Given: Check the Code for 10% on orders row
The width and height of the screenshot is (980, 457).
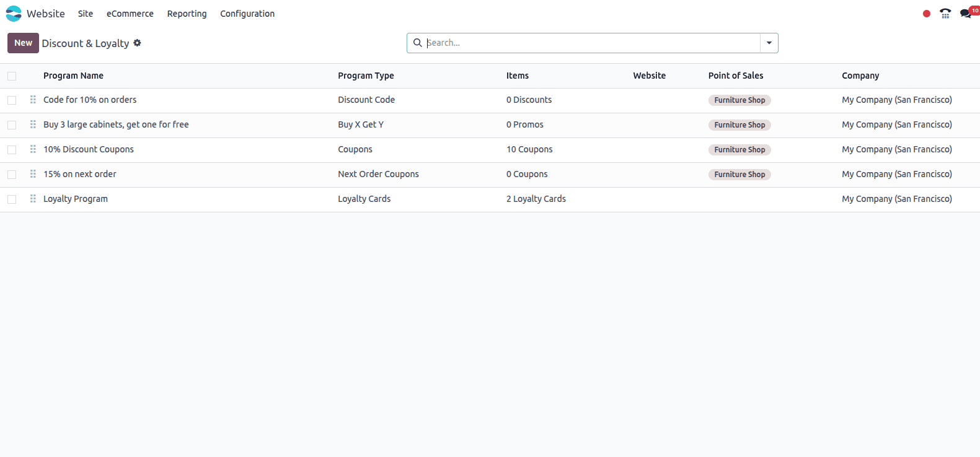Looking at the screenshot, I should point(12,100).
